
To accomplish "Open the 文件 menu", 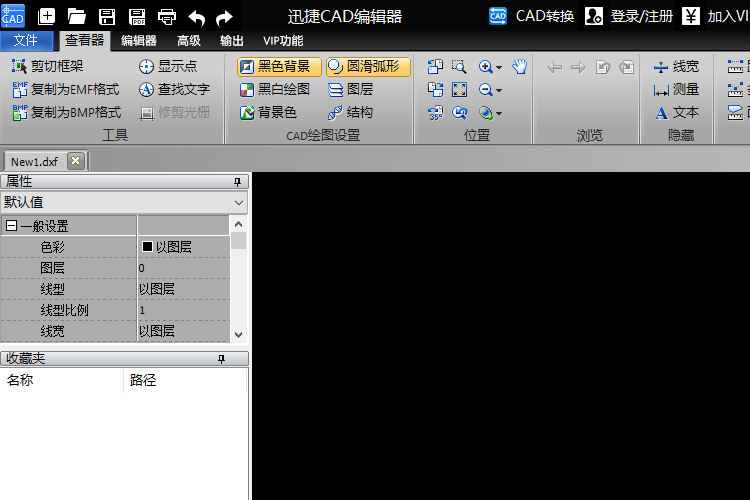I will click(26, 40).
